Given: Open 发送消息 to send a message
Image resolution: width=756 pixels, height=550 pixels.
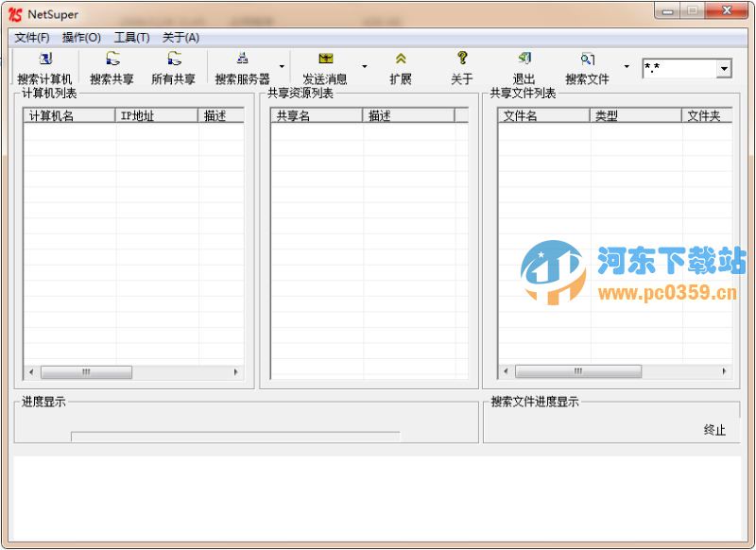Looking at the screenshot, I should tap(325, 67).
